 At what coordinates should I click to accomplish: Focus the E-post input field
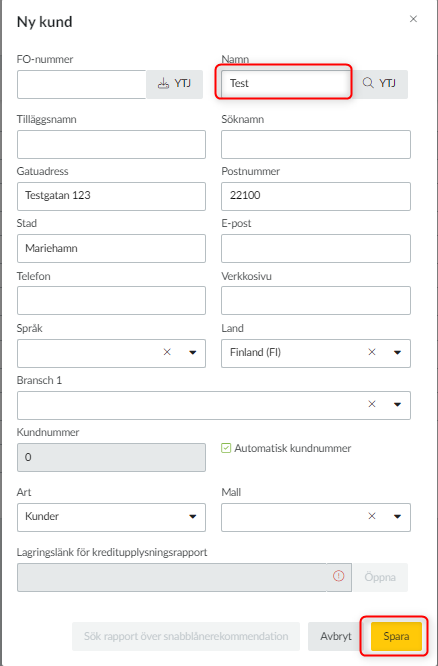(316, 248)
